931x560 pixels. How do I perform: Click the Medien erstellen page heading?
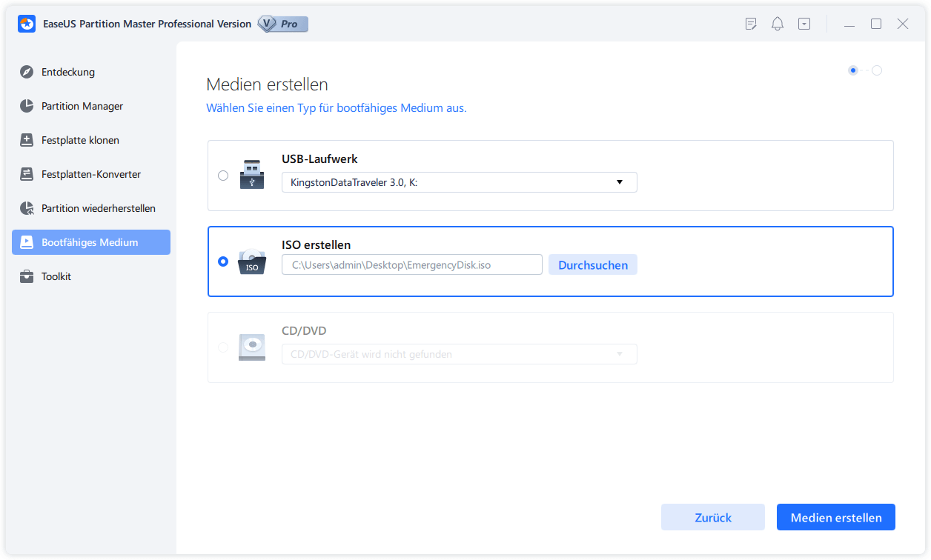pyautogui.click(x=267, y=84)
